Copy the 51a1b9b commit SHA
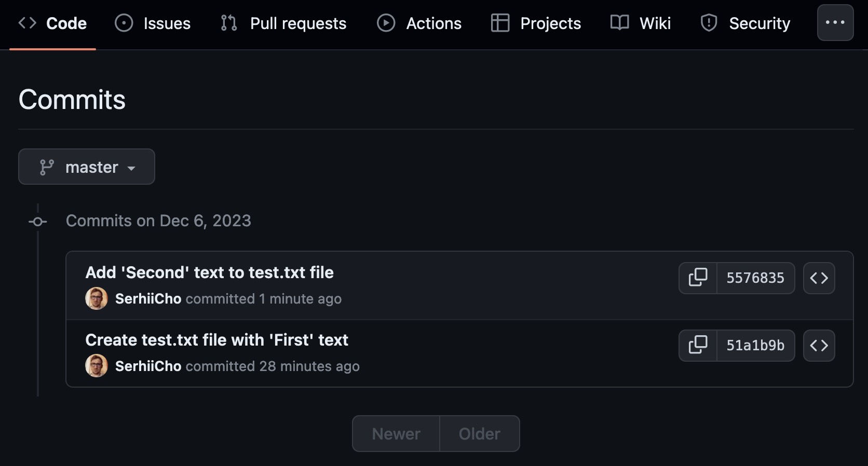The width and height of the screenshot is (868, 466). click(x=698, y=346)
